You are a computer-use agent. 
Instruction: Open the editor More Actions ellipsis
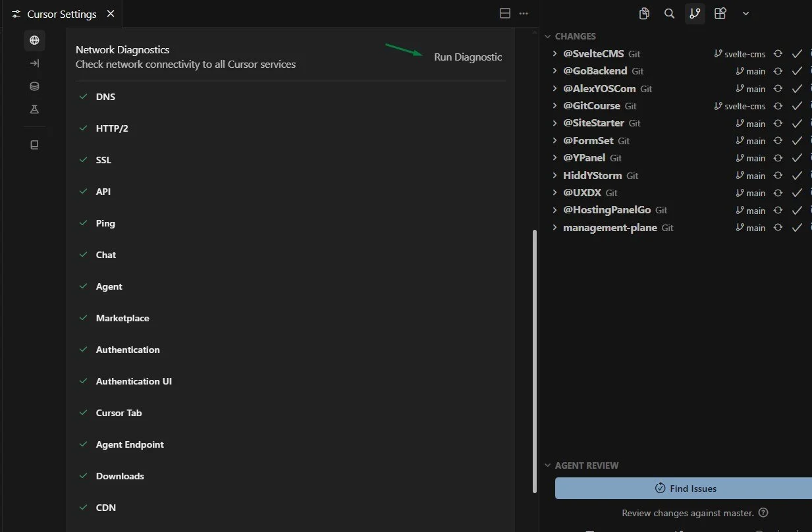524,13
